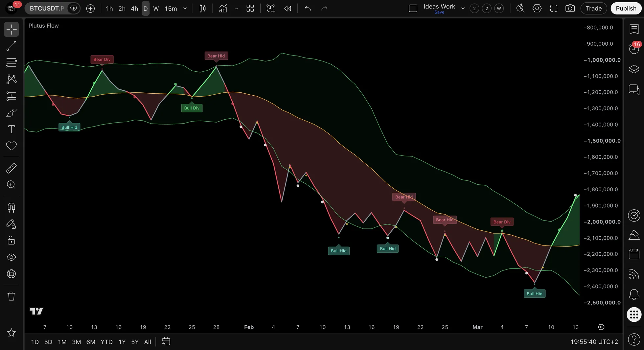
Task: Activate the zoom in tool
Action: pos(11,185)
